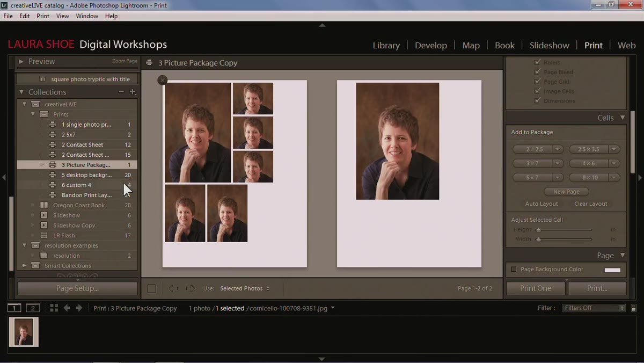
Task: Go forward using the filmstrip forward arrow
Action: (x=79, y=308)
